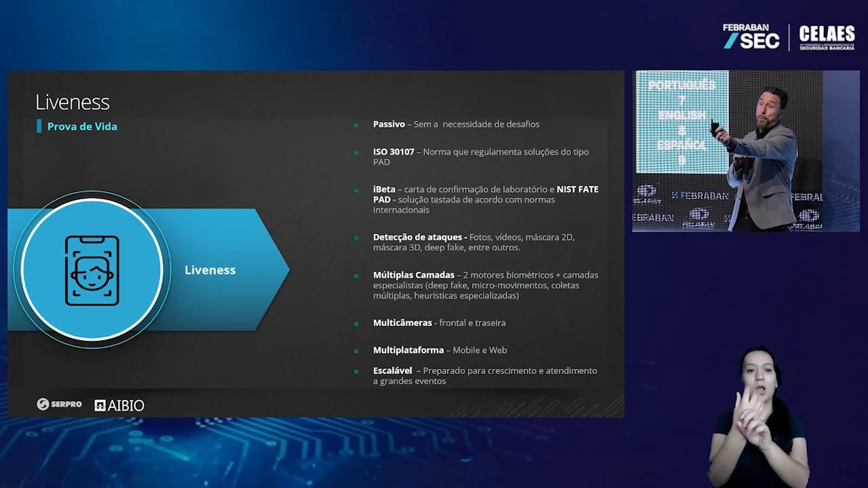Screen dimensions: 868x488
Task: Click the NIST FATE PAD text
Action: point(486,195)
